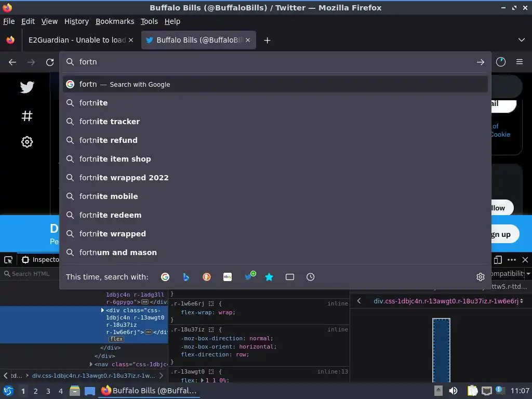Go back in the flex container layout panel
The image size is (532, 399).
coord(359,301)
